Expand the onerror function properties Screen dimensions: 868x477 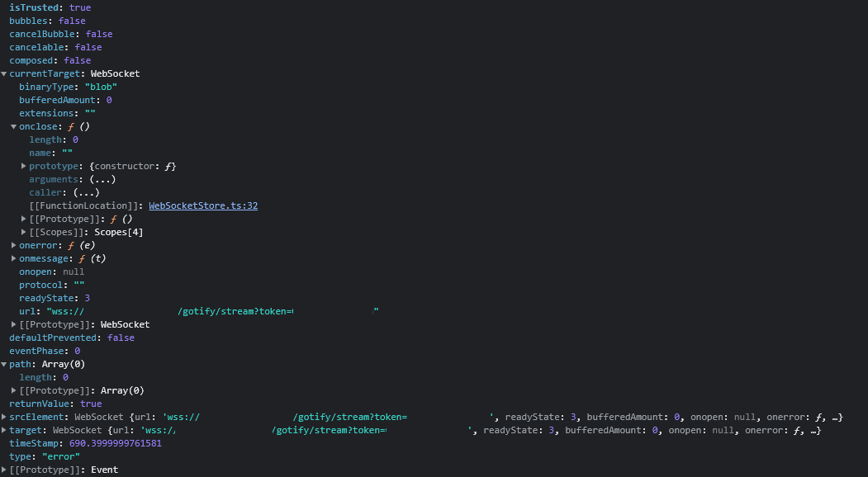pos(12,245)
